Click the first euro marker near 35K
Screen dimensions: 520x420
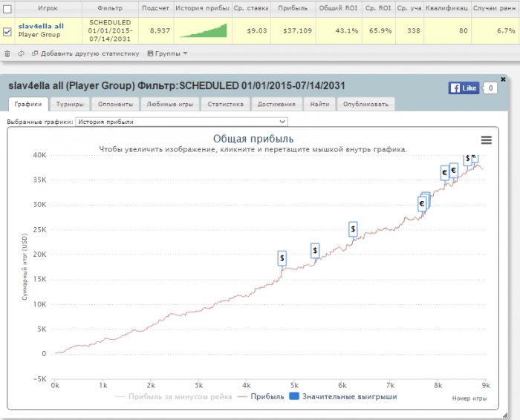445,173
